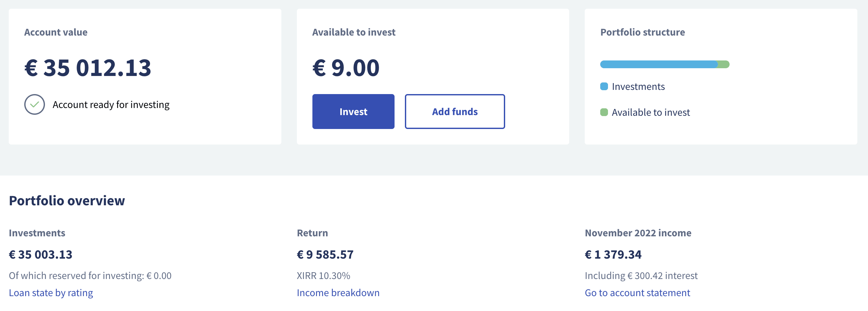Click the XIRR 10.30% text
868x311 pixels.
[x=323, y=276]
